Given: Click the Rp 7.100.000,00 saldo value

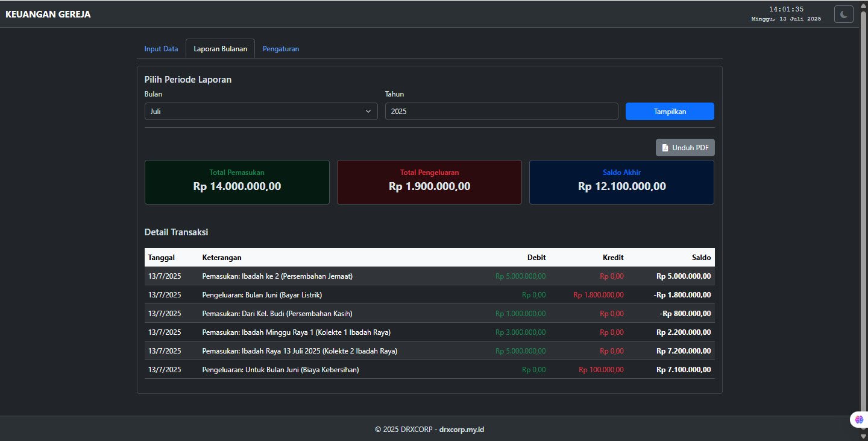Looking at the screenshot, I should (684, 370).
